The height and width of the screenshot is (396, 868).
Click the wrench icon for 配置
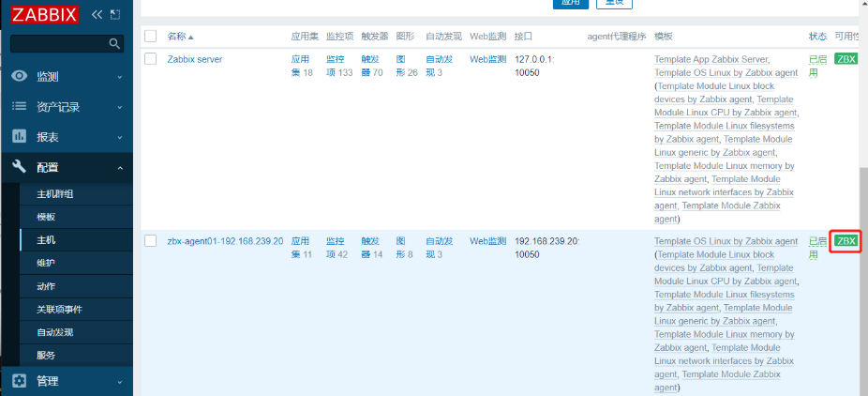20,166
